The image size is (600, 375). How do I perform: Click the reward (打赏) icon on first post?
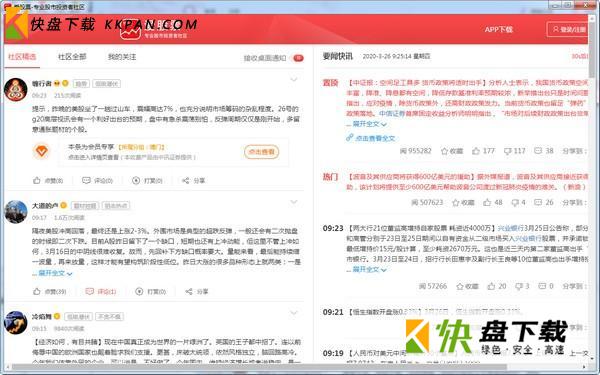pyautogui.click(x=136, y=180)
